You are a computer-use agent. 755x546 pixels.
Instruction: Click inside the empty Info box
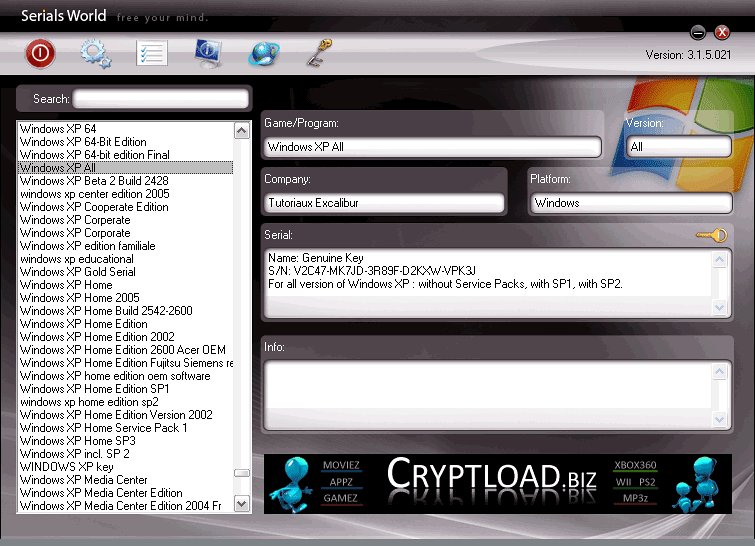[x=487, y=395]
